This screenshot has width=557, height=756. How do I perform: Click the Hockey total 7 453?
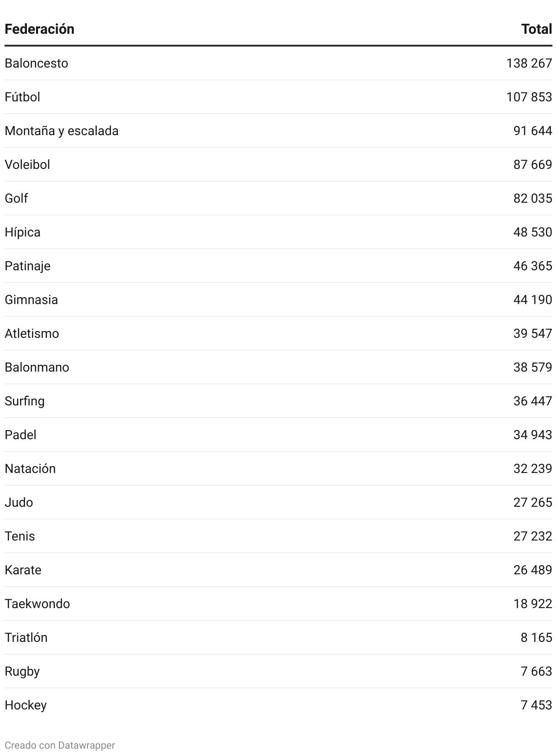tap(536, 705)
